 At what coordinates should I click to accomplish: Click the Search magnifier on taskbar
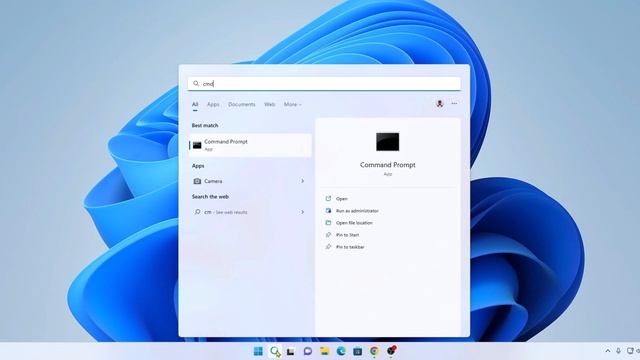point(275,351)
